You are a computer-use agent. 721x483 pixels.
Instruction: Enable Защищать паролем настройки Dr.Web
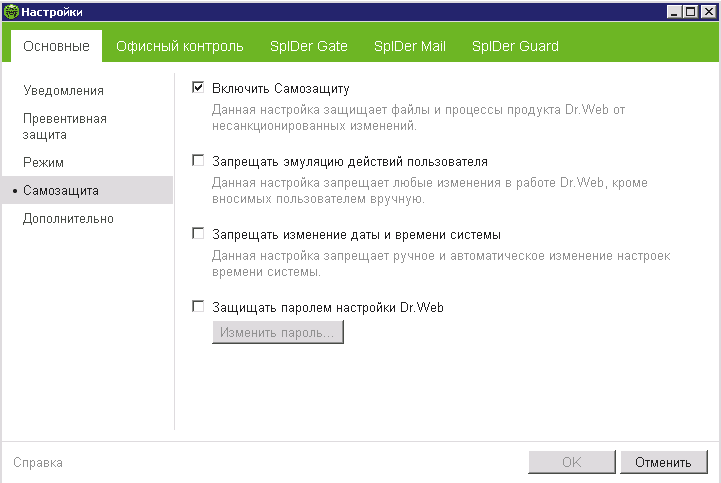[198, 307]
